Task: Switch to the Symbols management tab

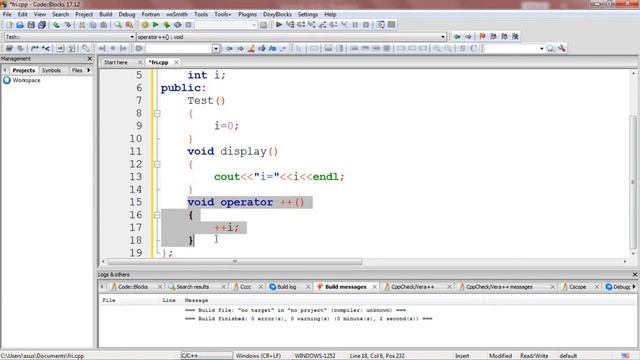Action: pyautogui.click(x=51, y=70)
